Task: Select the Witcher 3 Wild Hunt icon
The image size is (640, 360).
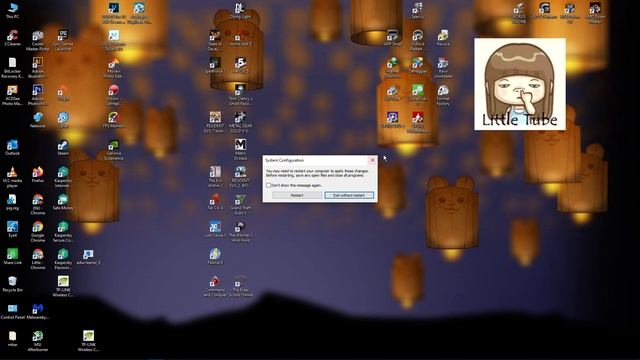Action: 240,232
